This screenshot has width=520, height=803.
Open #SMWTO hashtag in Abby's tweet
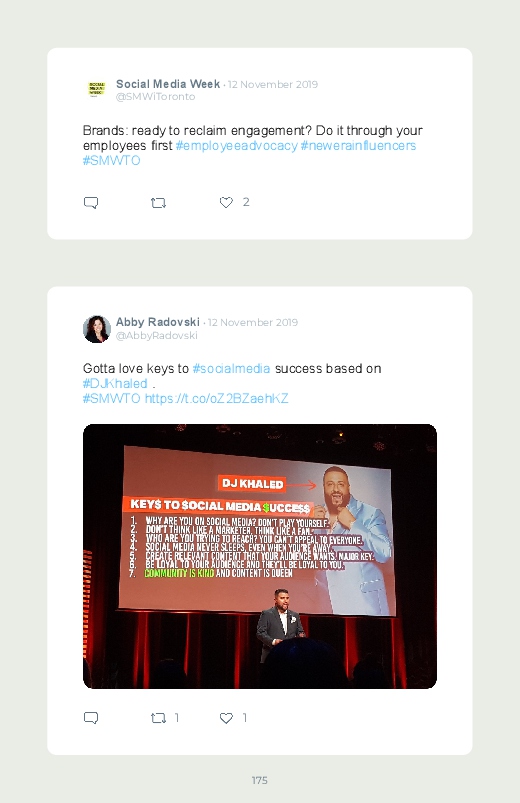(x=112, y=398)
